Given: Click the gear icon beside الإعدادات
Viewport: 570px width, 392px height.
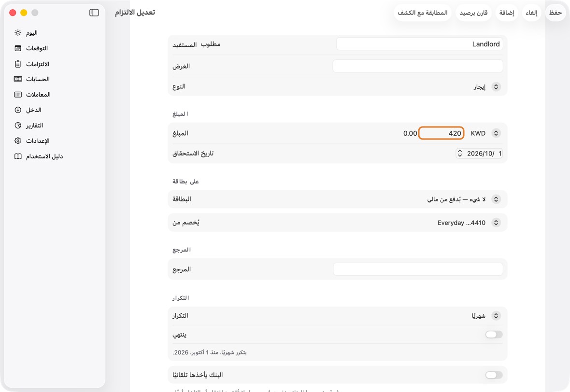Looking at the screenshot, I should click(x=18, y=140).
